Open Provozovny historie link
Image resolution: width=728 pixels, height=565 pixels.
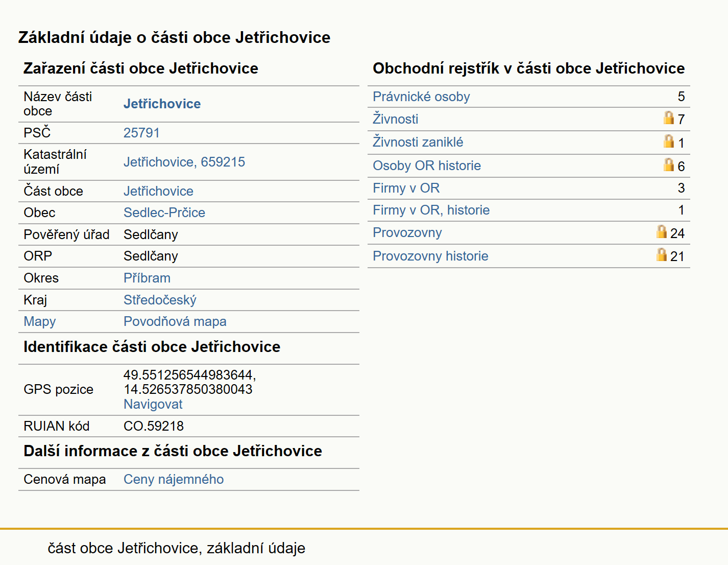[430, 256]
